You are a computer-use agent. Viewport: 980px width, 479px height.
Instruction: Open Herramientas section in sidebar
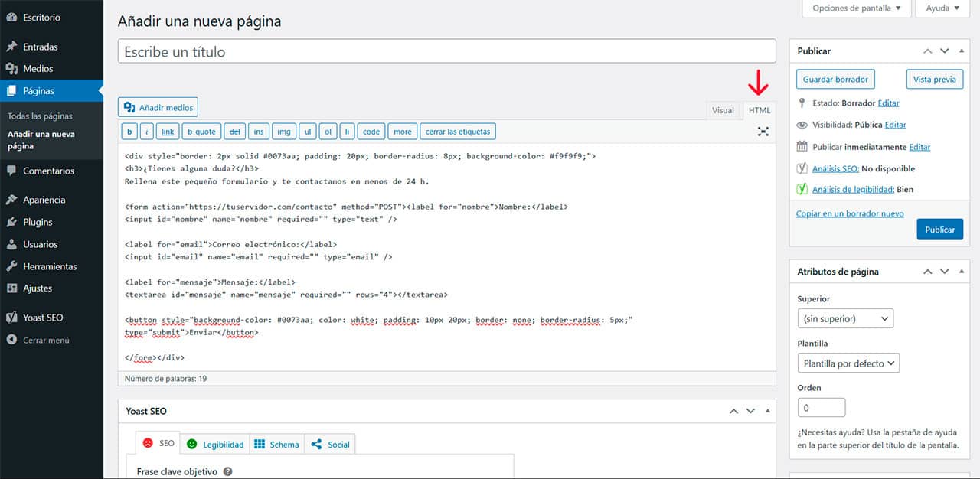coord(51,266)
